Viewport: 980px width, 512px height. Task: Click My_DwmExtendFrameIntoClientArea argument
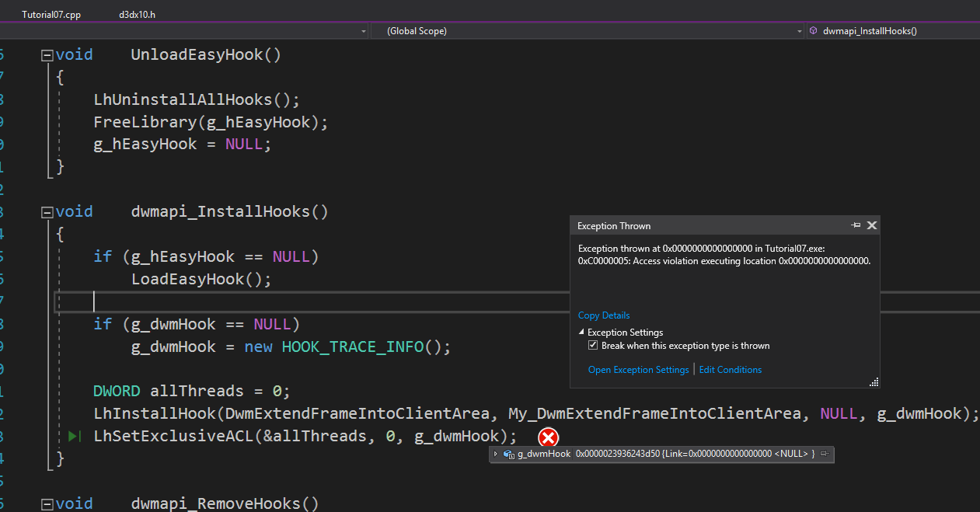coord(654,414)
